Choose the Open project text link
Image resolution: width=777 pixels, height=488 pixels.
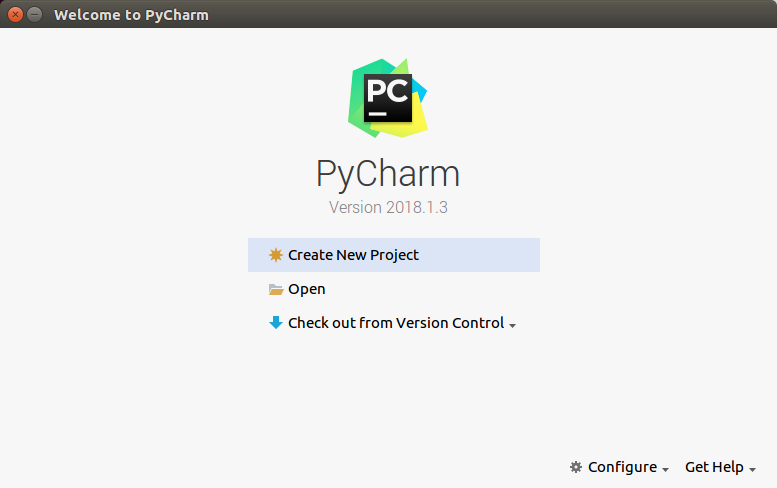pyautogui.click(x=307, y=289)
